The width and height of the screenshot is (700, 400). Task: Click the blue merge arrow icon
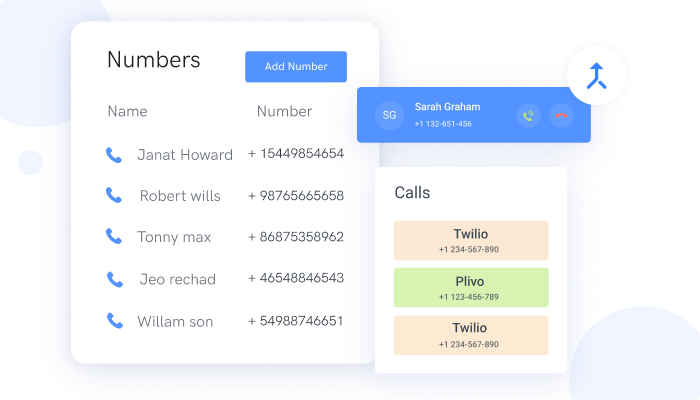coord(596,76)
